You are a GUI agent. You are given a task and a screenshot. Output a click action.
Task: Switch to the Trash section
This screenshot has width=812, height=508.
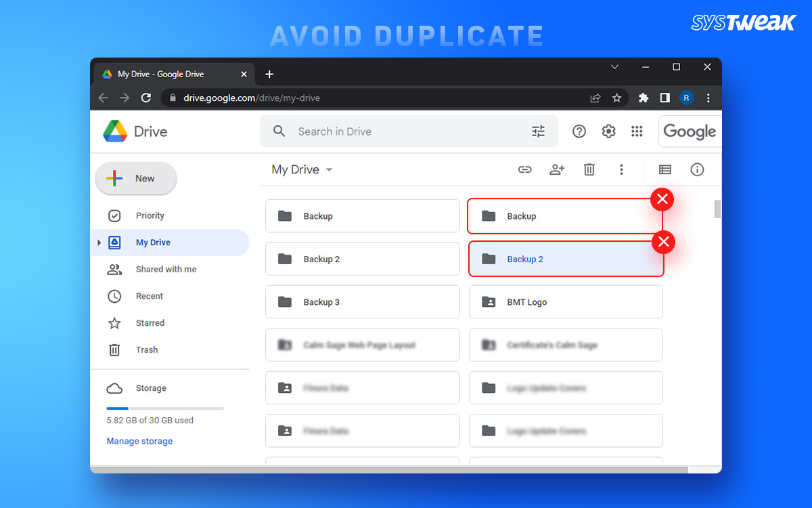coord(146,350)
